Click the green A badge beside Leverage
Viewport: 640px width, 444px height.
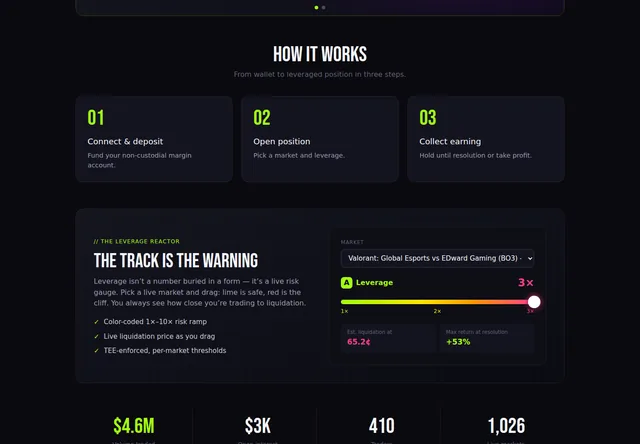[x=347, y=282]
